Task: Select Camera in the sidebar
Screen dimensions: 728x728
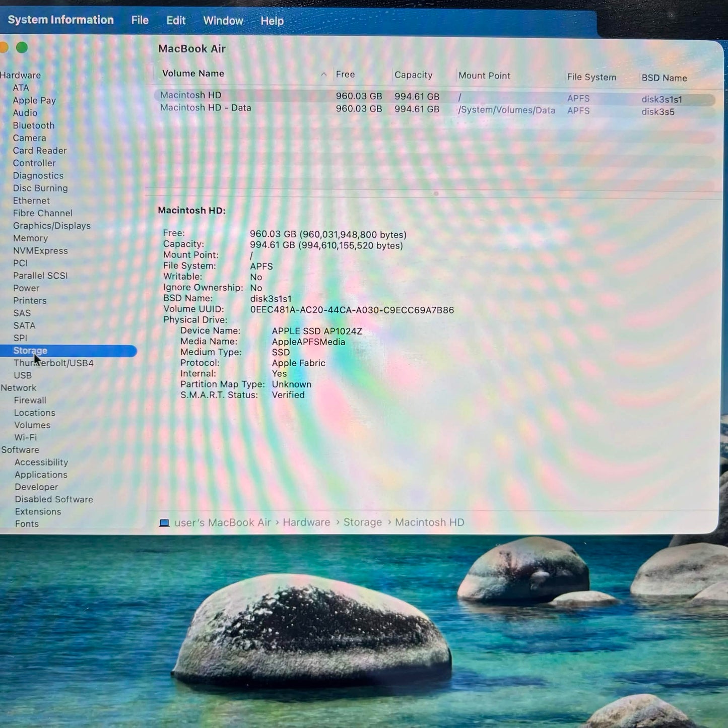Action: [29, 138]
